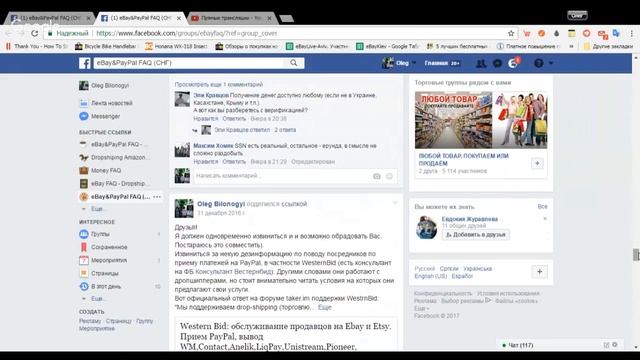This screenshot has width=640, height=360.
Task: Open Oleg Bilonogyi post author link
Action: click(x=221, y=204)
